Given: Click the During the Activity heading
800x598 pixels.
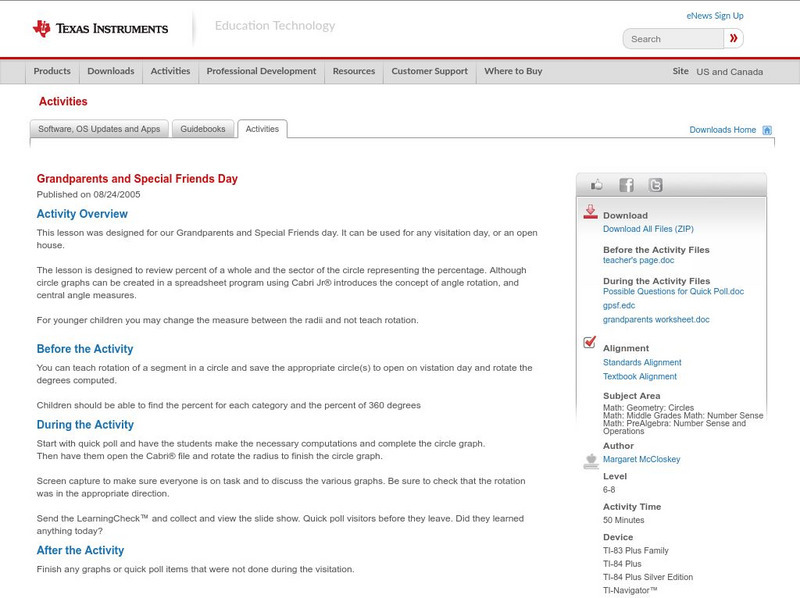Looking at the screenshot, I should point(85,425).
